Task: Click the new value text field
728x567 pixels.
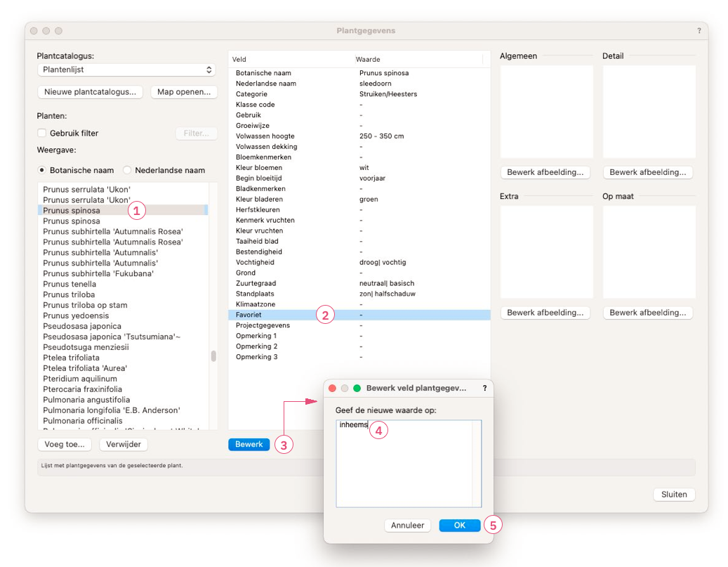Action: [409, 463]
